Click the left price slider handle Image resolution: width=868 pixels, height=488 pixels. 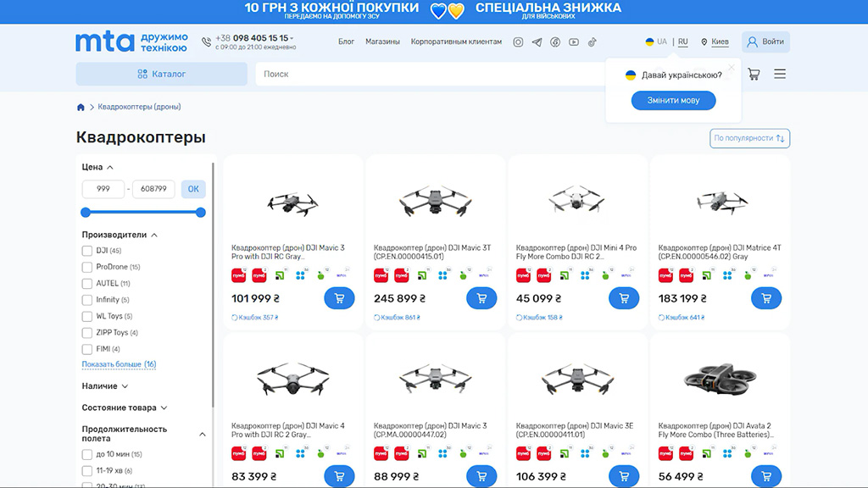(x=86, y=213)
